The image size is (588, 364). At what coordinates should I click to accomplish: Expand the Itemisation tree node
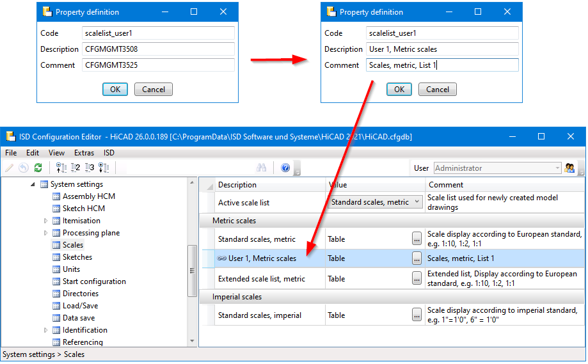(x=46, y=221)
